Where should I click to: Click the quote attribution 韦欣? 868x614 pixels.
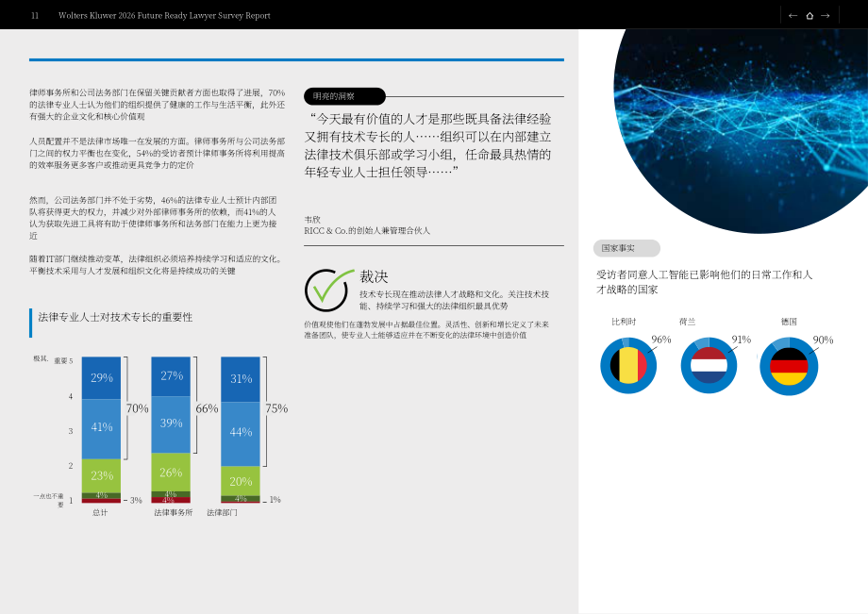tap(312, 220)
